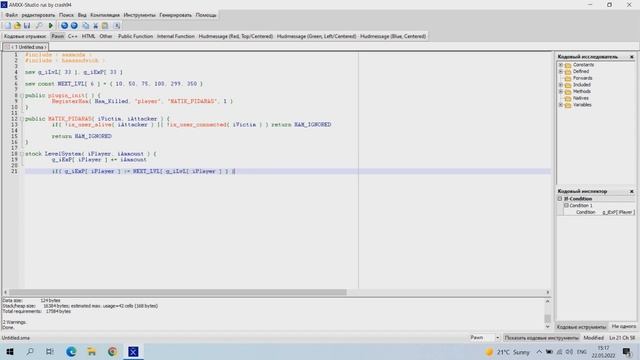Fold the plugin_init function at line 8

[x=22, y=96]
